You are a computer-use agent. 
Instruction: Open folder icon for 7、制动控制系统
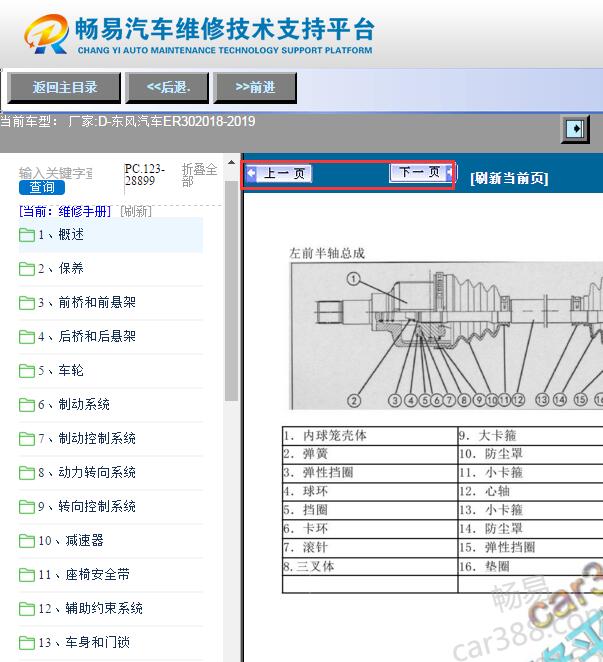(27, 439)
